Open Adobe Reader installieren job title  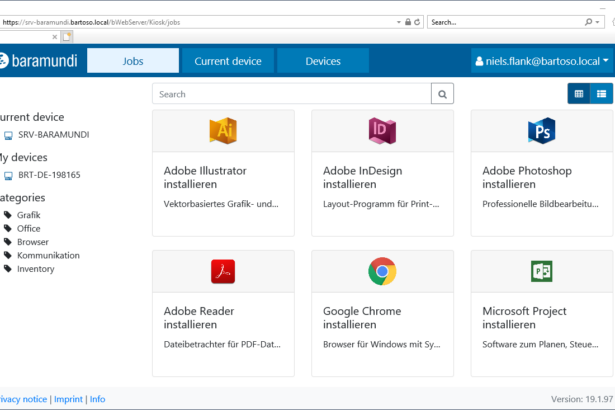(199, 318)
